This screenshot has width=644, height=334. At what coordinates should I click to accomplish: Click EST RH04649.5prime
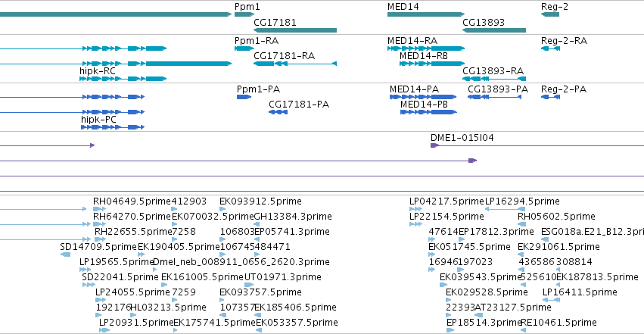pos(132,201)
